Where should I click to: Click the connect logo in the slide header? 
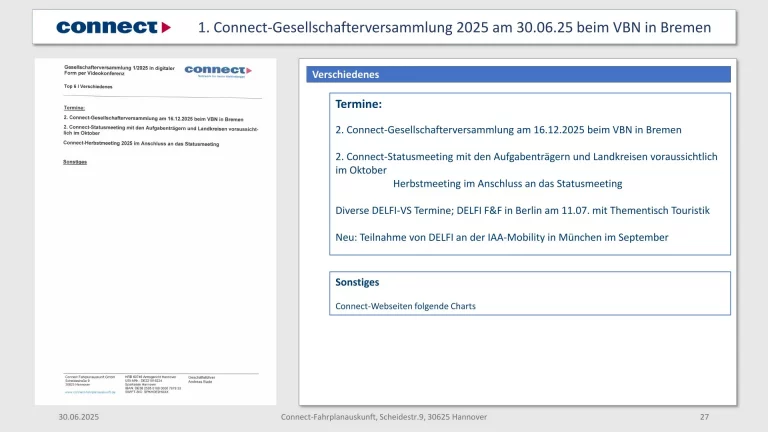point(114,27)
